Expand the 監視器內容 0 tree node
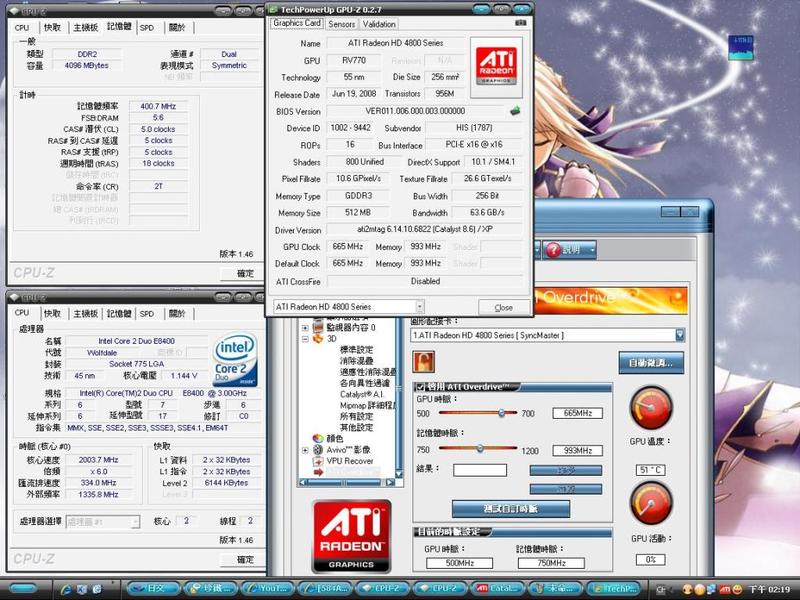This screenshot has height=600, width=800. [x=305, y=328]
